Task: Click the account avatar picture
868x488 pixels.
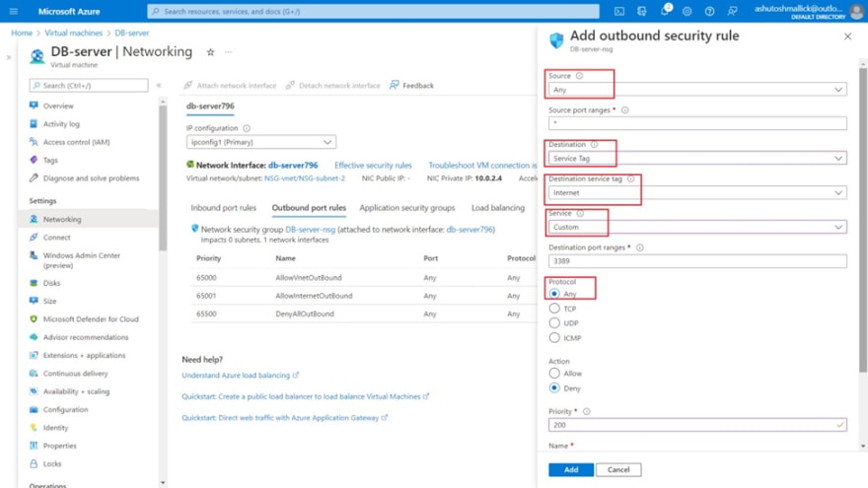Action: coord(857,12)
